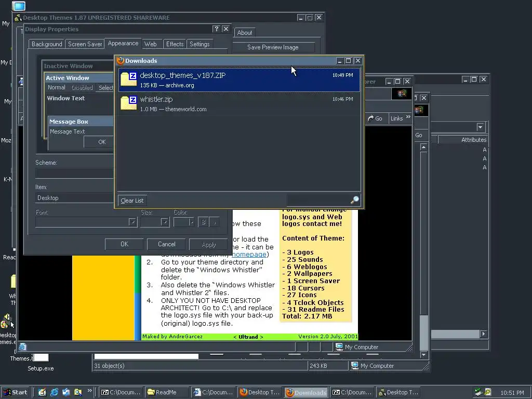Launch Outlook Express from quick launch
This screenshot has width=532, height=399.
66,392
